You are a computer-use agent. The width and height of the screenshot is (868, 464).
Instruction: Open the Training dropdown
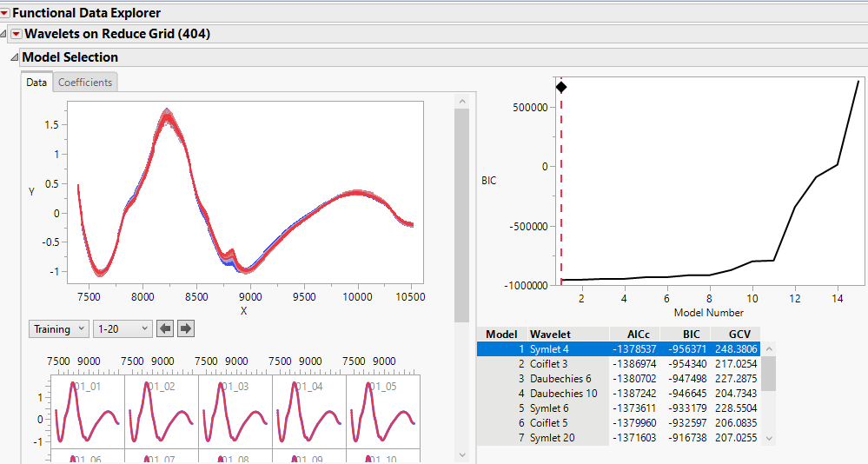pyautogui.click(x=59, y=329)
